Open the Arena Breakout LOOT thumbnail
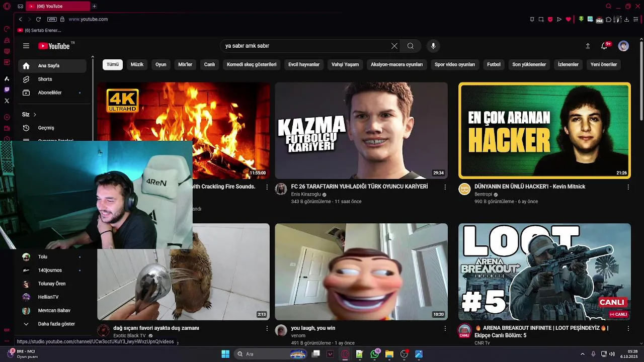Screen dimensions: 644x362 click(x=544, y=271)
